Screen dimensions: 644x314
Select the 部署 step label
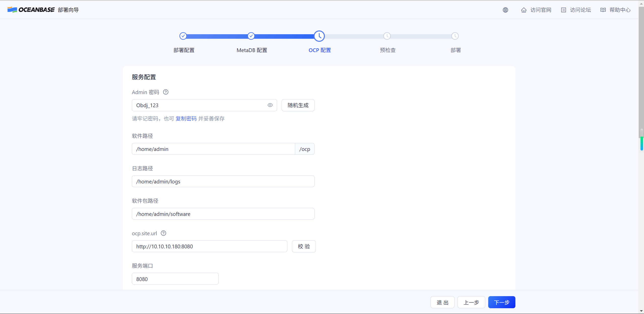456,50
